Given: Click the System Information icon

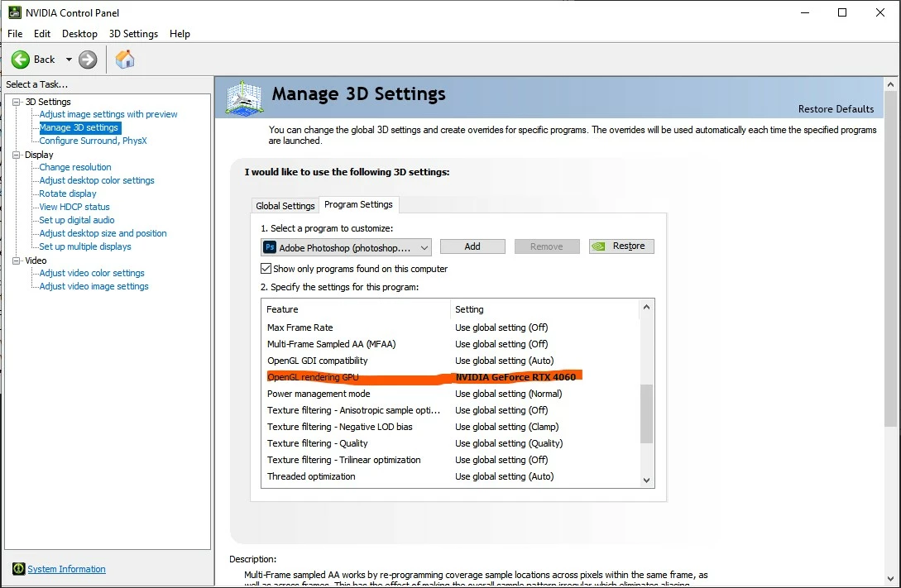Looking at the screenshot, I should (x=18, y=568).
